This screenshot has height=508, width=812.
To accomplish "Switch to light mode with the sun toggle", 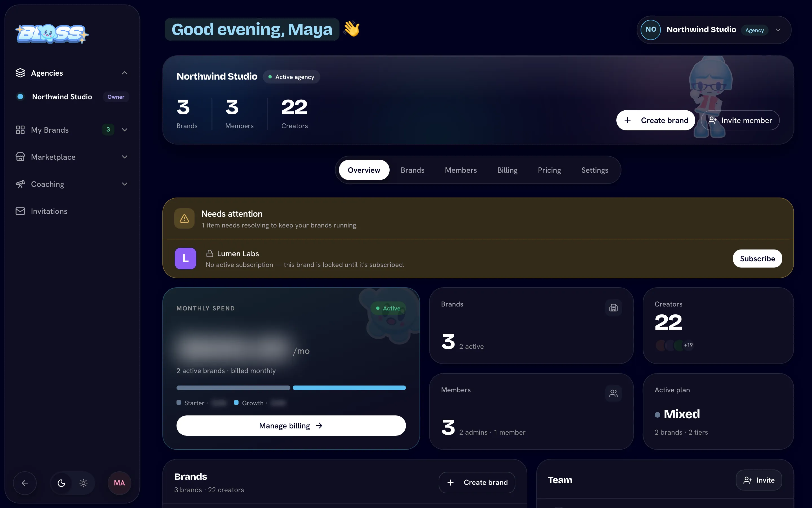I will (x=83, y=483).
